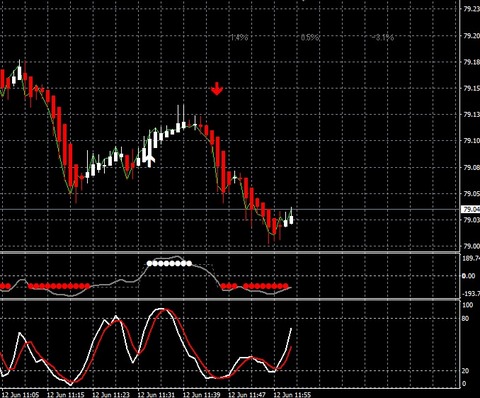Click the -193.7 indicator scale value
Viewport: 480px width, 398px height.
[x=471, y=293]
